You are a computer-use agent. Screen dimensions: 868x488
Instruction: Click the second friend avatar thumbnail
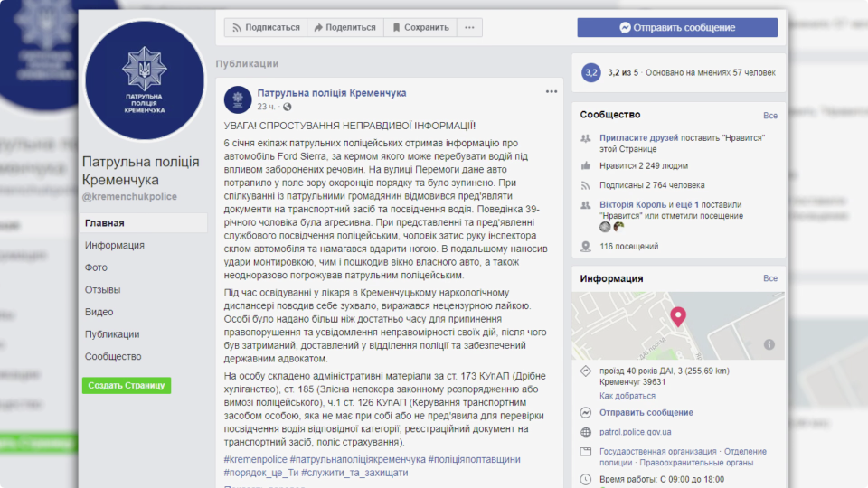[618, 226]
